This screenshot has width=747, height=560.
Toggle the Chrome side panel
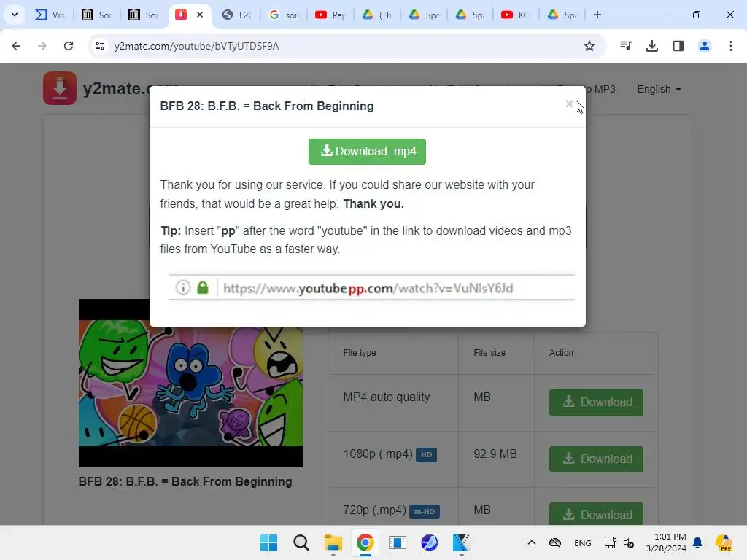[678, 46]
